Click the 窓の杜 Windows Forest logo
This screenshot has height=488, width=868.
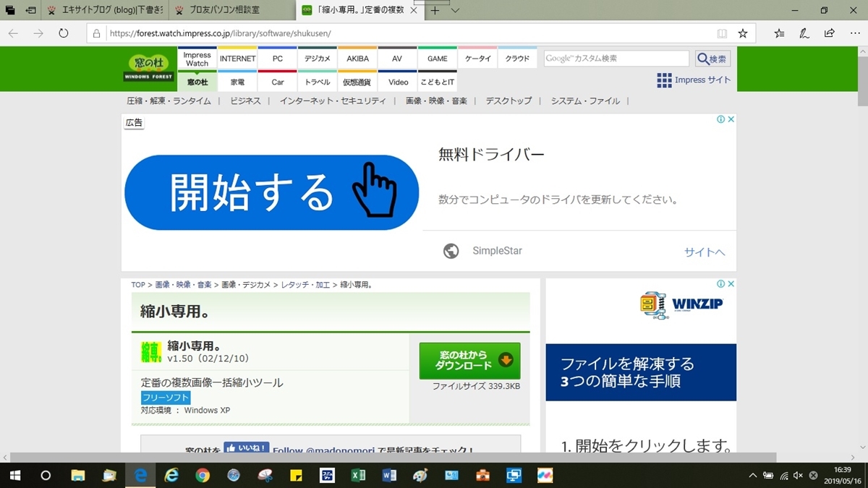148,67
